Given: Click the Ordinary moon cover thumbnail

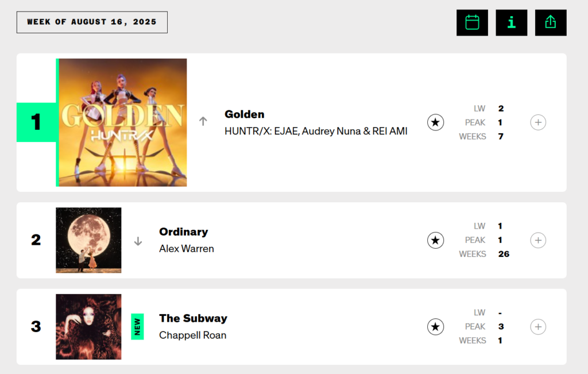Looking at the screenshot, I should [x=88, y=240].
